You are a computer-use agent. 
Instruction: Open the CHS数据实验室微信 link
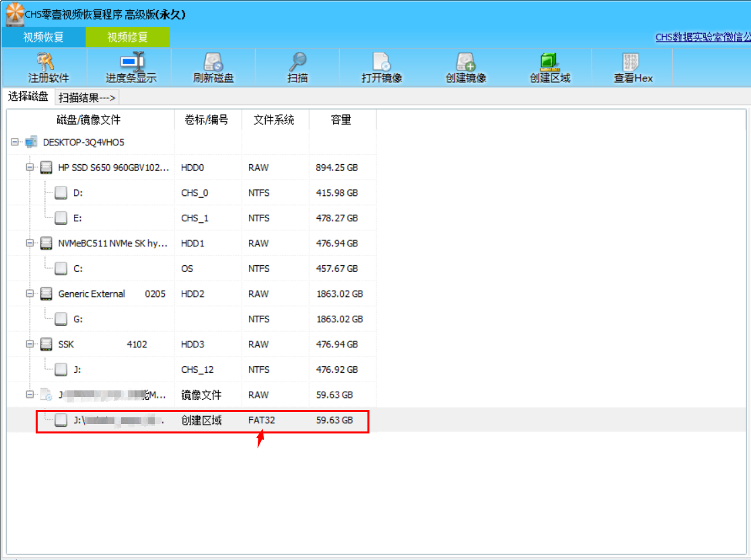point(703,37)
